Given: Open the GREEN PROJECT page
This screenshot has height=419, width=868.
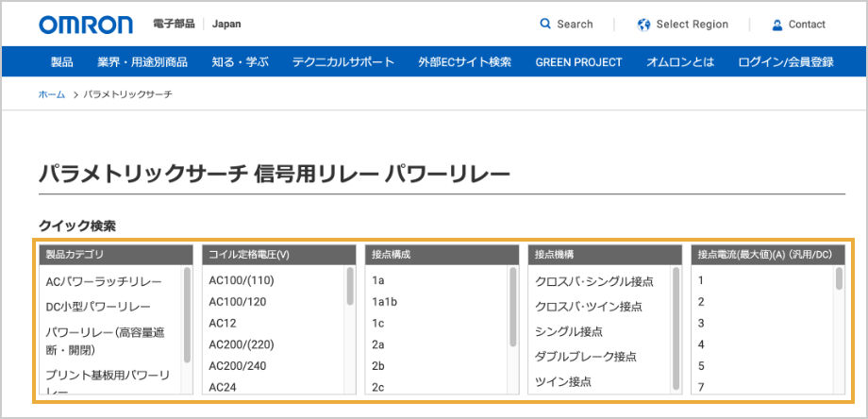Looking at the screenshot, I should pyautogui.click(x=578, y=62).
